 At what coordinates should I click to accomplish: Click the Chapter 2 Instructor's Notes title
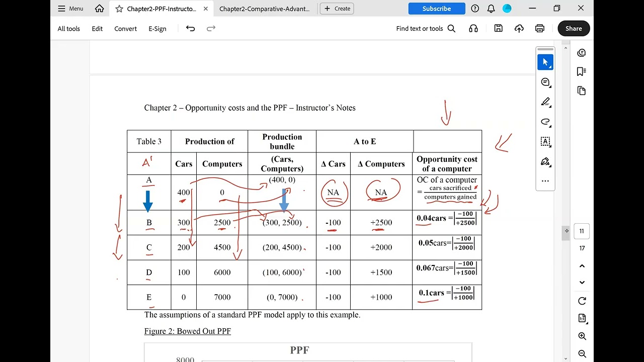(x=250, y=108)
